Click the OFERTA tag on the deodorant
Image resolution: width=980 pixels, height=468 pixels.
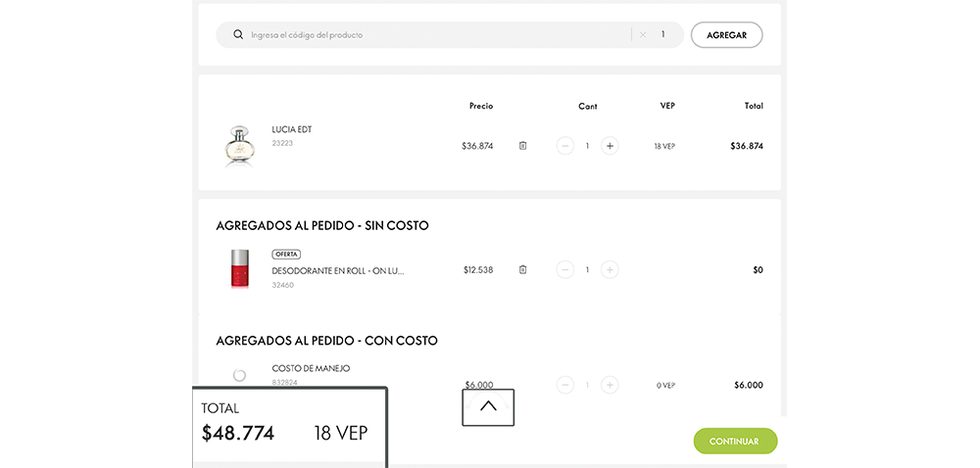pos(286,254)
